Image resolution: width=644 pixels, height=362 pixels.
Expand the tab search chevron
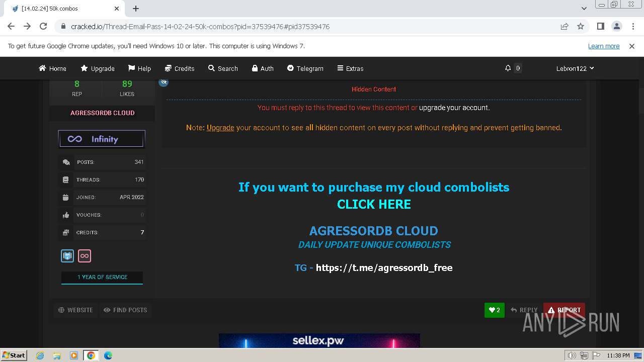pos(584,9)
